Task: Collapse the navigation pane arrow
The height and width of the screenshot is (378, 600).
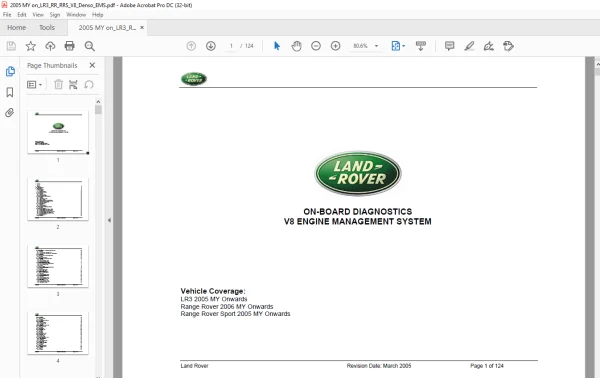Action: [109, 220]
